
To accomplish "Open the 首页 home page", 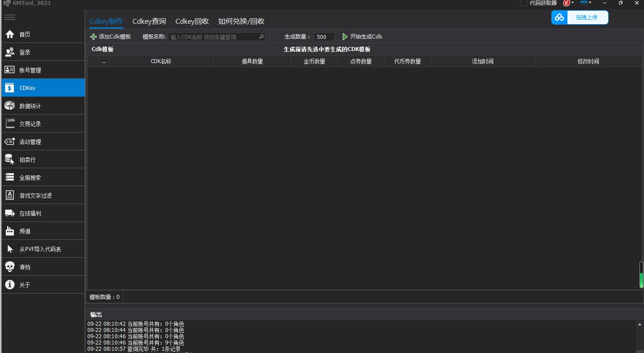I will pos(25,34).
